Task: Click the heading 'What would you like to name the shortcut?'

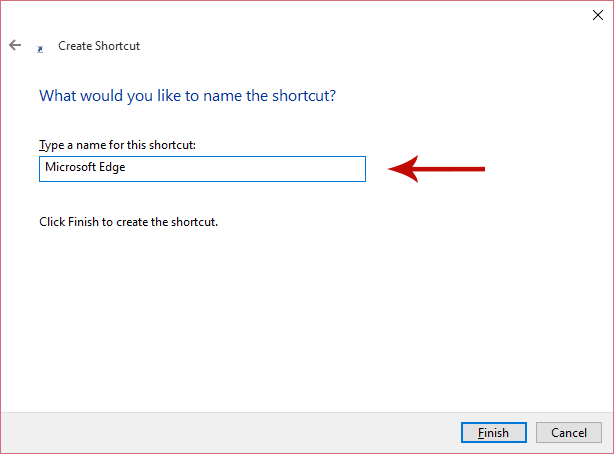Action: pos(188,96)
